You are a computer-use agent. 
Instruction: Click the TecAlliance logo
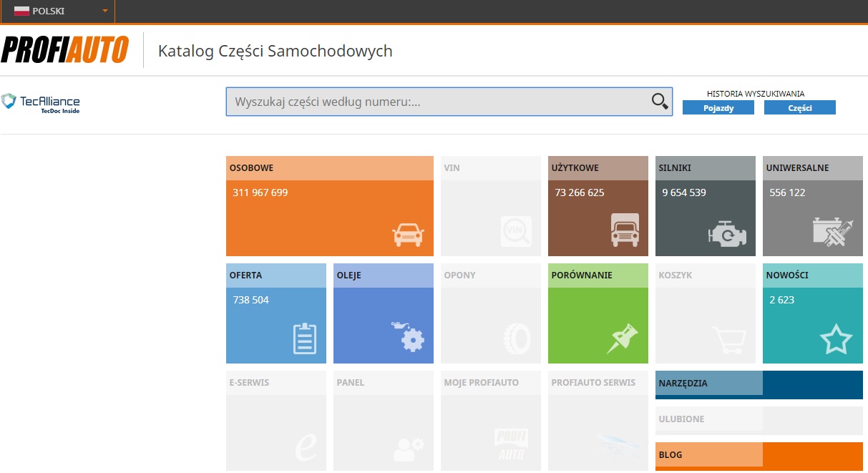point(41,103)
